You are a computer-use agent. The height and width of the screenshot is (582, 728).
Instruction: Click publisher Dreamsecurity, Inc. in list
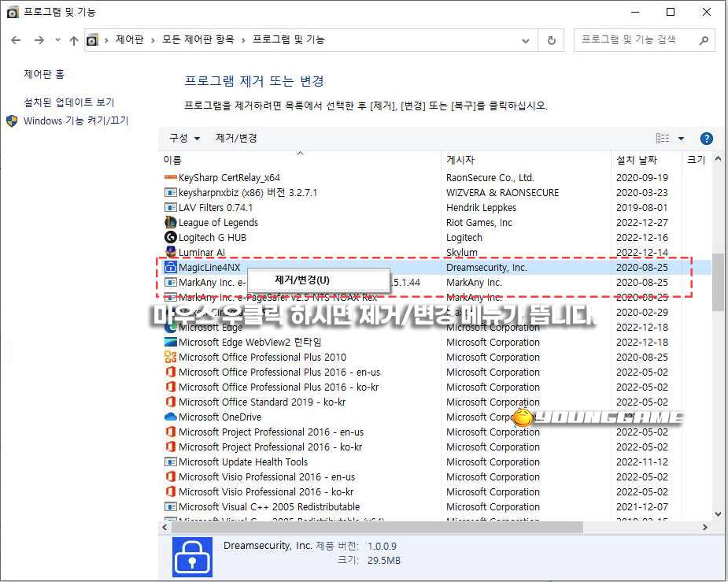pos(486,267)
